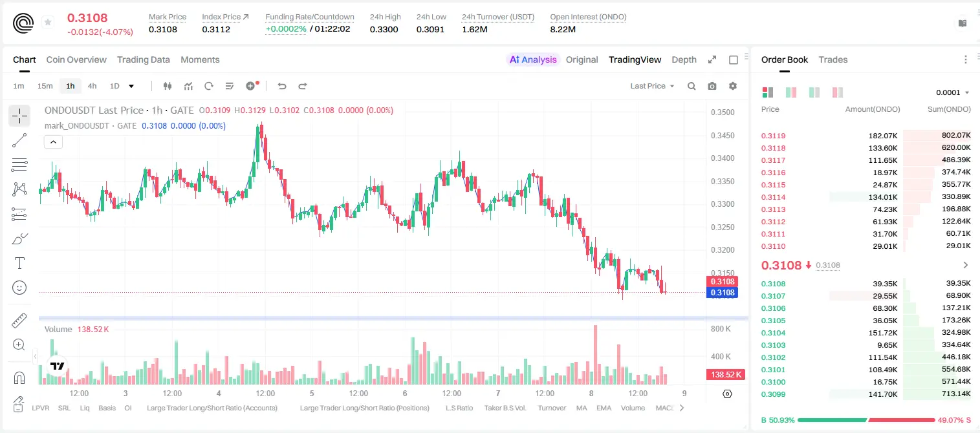Take a chart snapshot with camera icon
980x433 pixels.
[712, 86]
